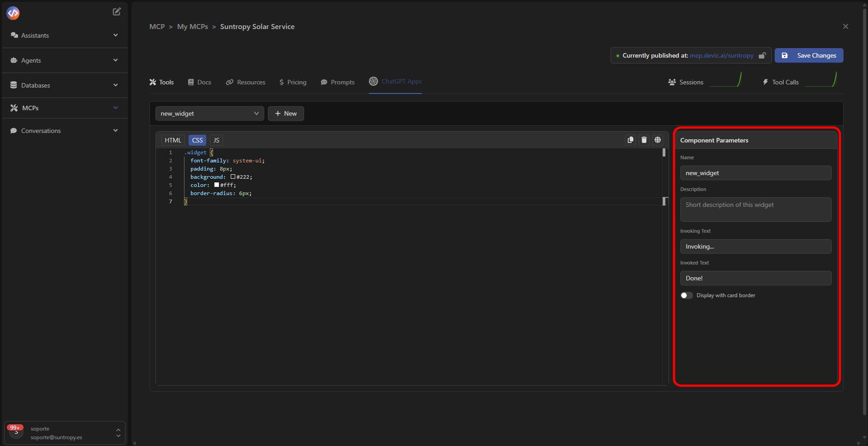
Task: Click the floppy disk save icon
Action: (x=785, y=55)
